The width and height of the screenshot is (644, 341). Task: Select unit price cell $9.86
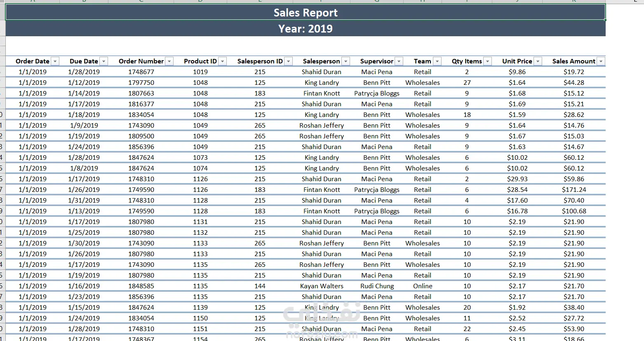click(517, 72)
